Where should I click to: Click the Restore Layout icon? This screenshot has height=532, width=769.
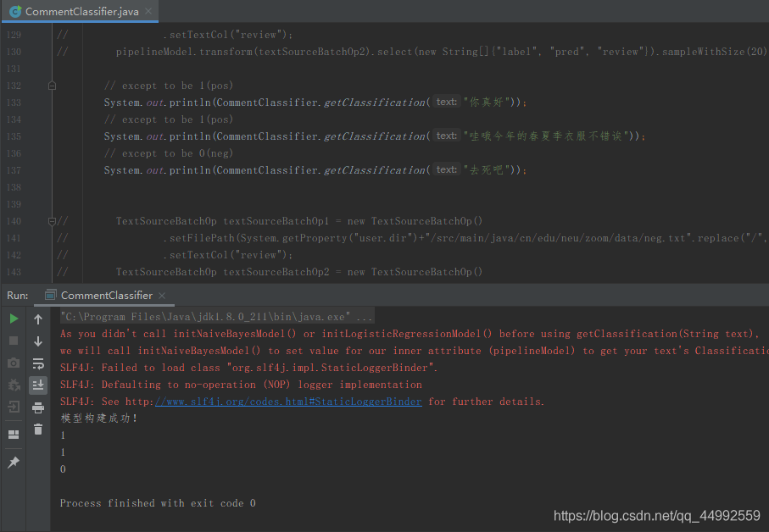pos(14,435)
